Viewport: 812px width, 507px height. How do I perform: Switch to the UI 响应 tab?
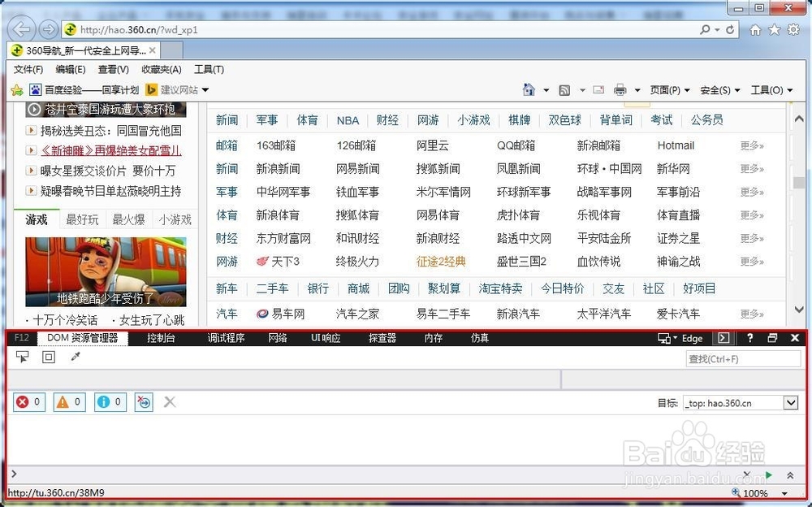pos(326,338)
